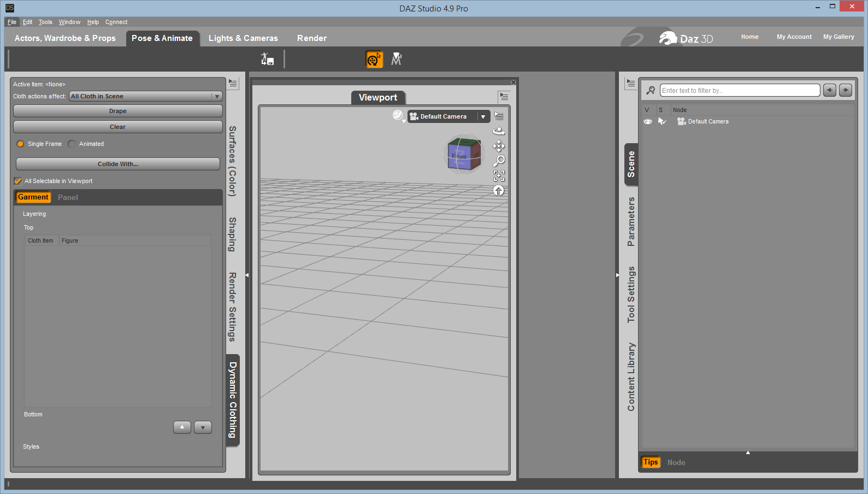Screen dimensions: 868x494
Task: Move layer down with the down-arrow button
Action: click(203, 427)
